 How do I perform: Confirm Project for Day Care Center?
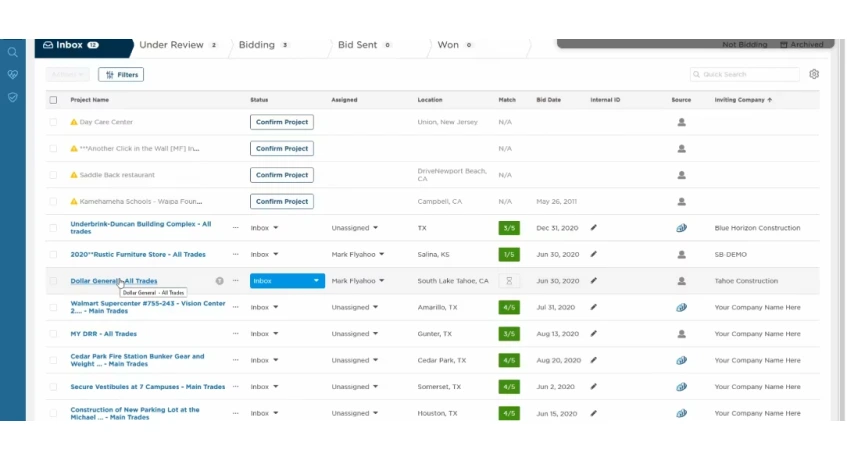point(282,122)
